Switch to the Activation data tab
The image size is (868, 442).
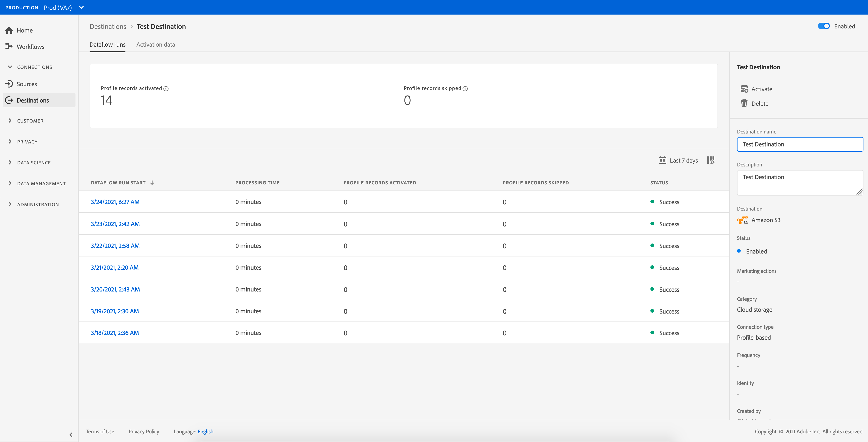155,45
